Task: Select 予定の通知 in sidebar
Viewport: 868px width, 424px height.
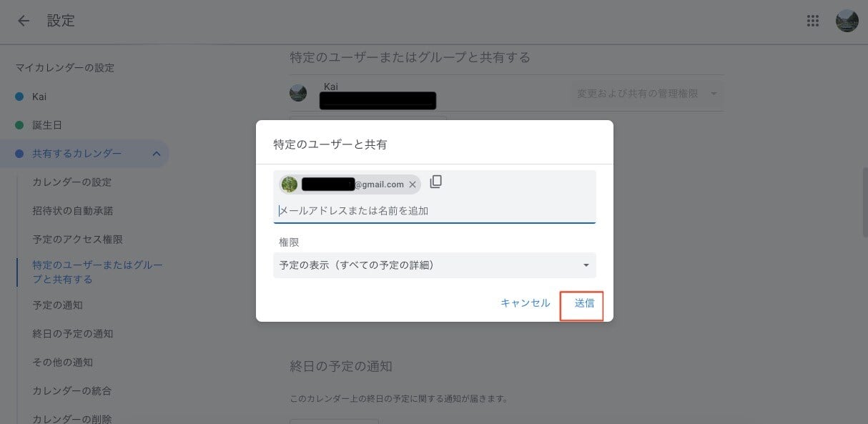Action: click(58, 305)
